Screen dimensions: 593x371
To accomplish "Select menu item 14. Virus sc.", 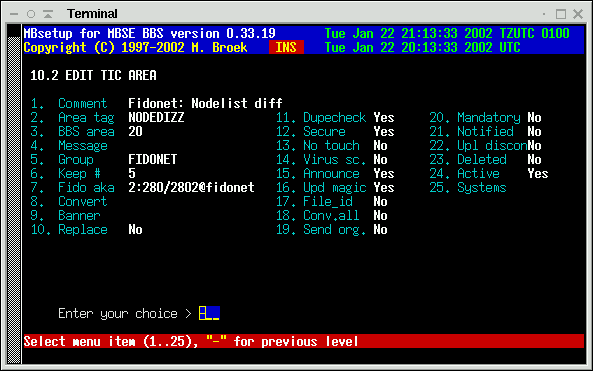I will click(x=321, y=160).
